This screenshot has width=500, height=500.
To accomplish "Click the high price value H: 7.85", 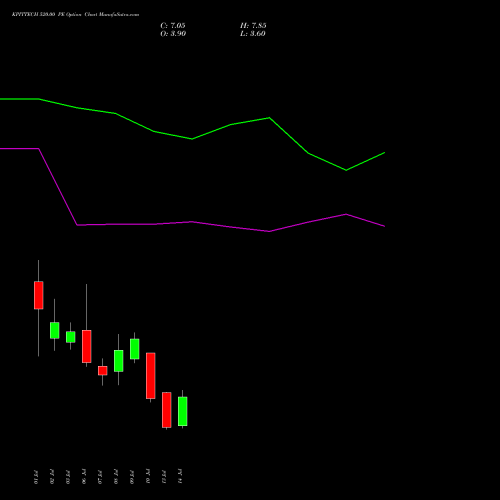I will pos(253,26).
